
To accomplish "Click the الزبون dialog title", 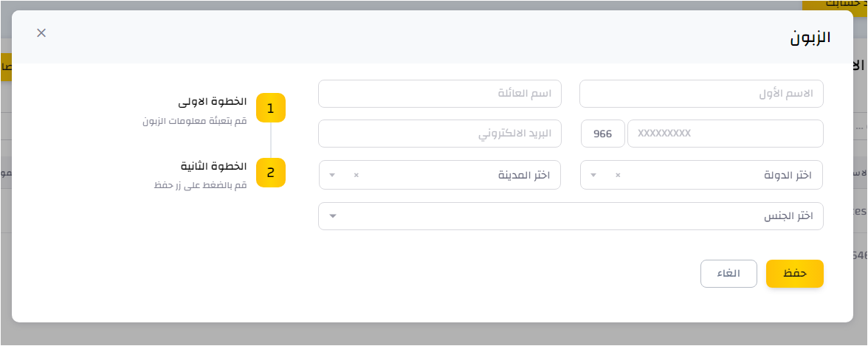I will 809,38.
